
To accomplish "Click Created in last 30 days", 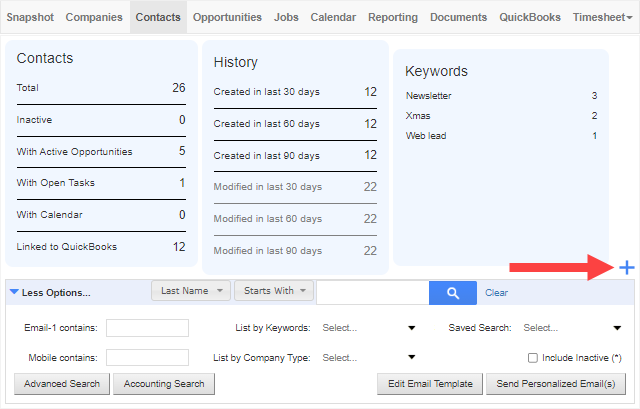I will coord(295,92).
